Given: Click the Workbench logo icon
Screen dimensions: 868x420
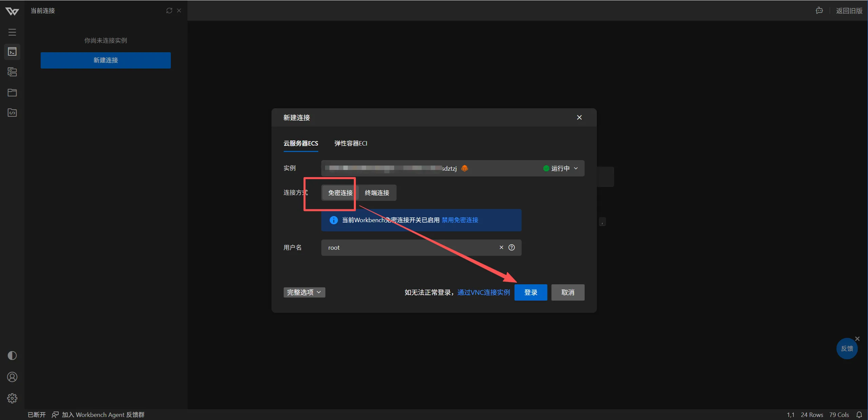Looking at the screenshot, I should pyautogui.click(x=12, y=12).
